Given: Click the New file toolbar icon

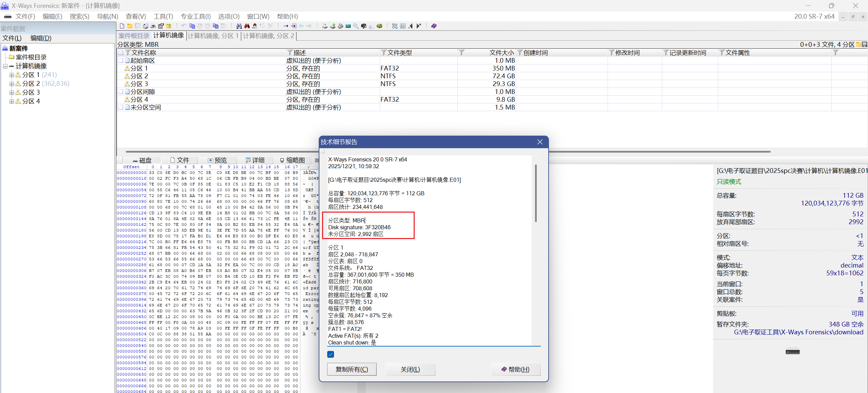Looking at the screenshot, I should pos(122,26).
